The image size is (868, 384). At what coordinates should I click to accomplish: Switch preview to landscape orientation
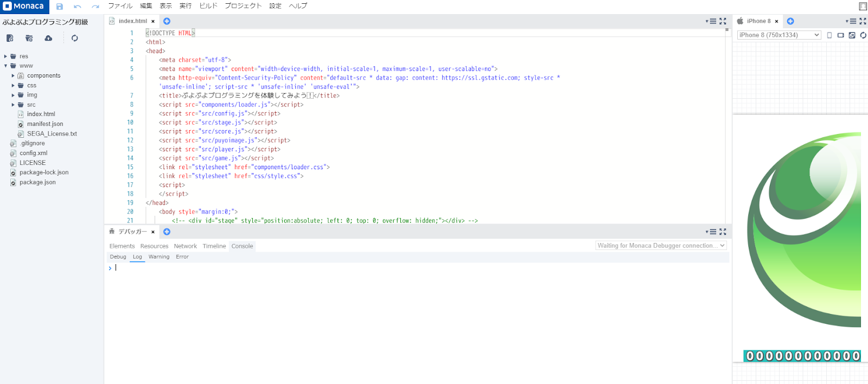coord(840,35)
